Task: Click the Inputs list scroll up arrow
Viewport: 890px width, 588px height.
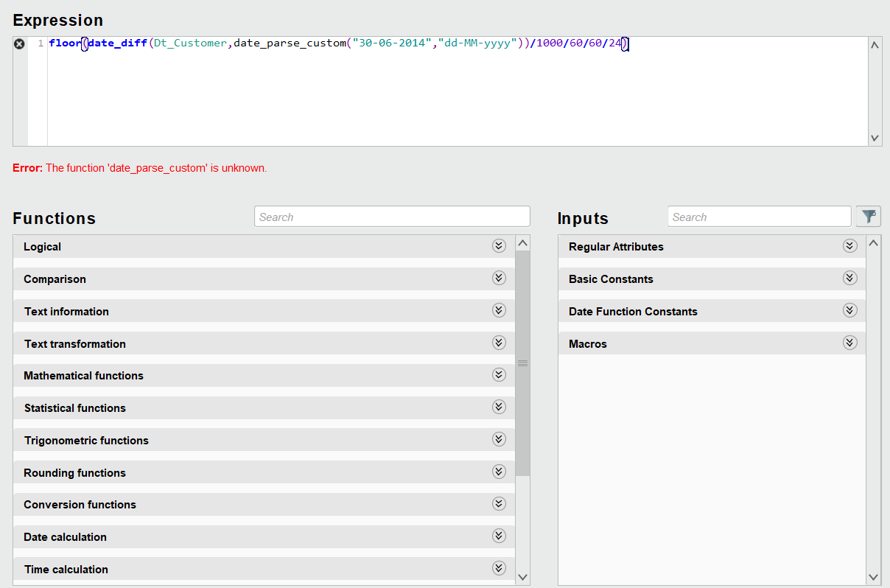Action: click(x=874, y=242)
